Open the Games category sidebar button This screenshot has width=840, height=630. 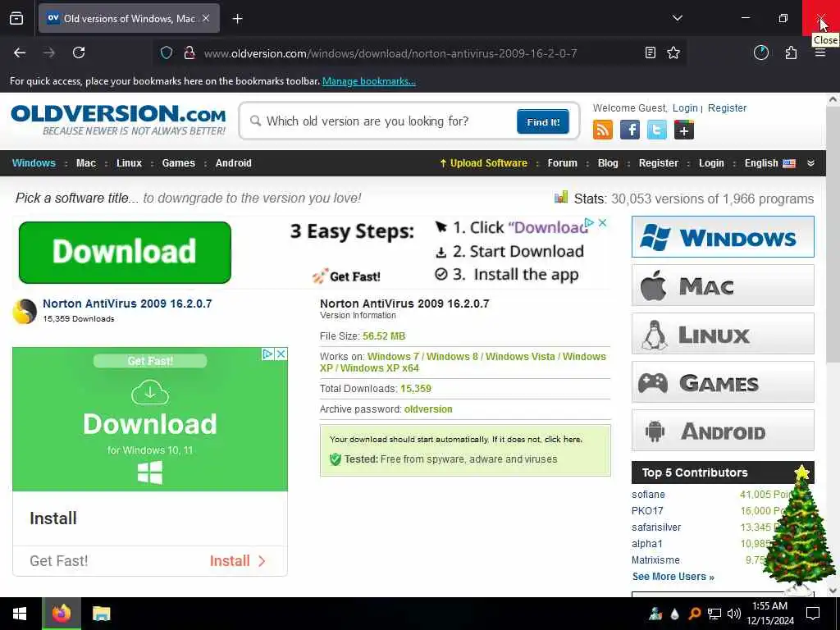tap(723, 382)
